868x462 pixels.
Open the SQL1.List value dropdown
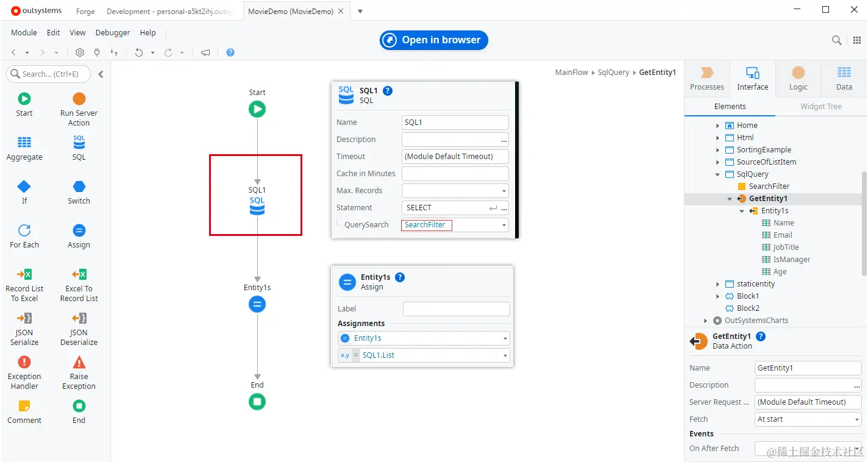(x=505, y=355)
